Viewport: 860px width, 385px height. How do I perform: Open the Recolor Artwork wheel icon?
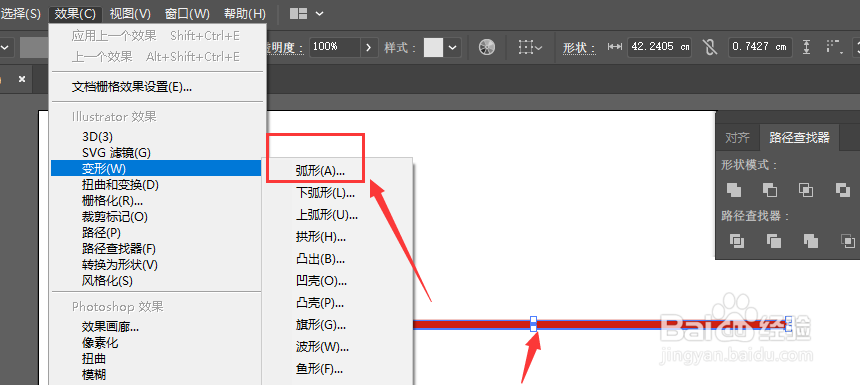point(486,47)
